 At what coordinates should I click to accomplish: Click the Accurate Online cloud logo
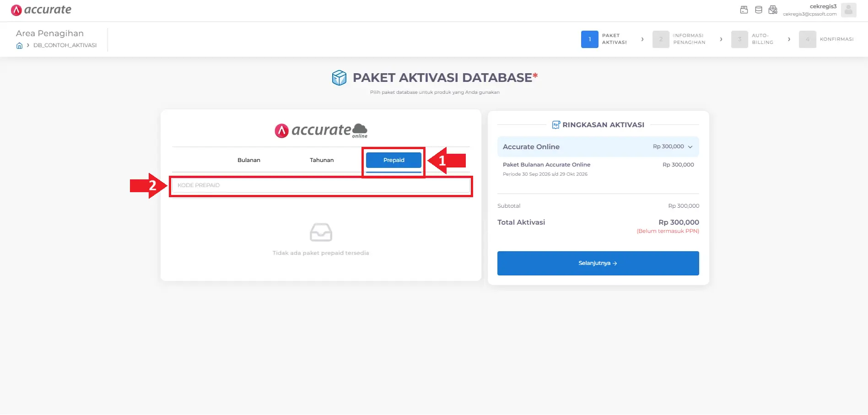point(321,130)
